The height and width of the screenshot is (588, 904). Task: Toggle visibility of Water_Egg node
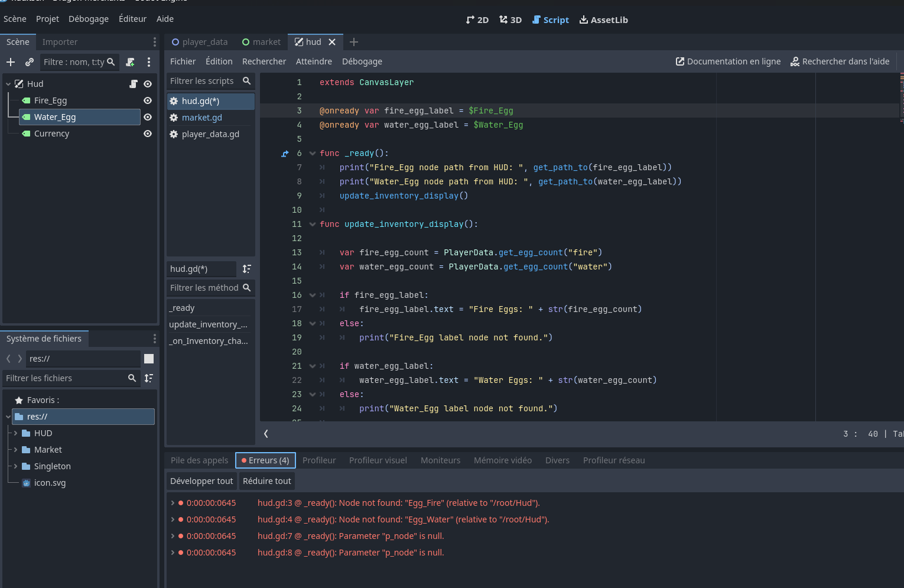click(147, 117)
